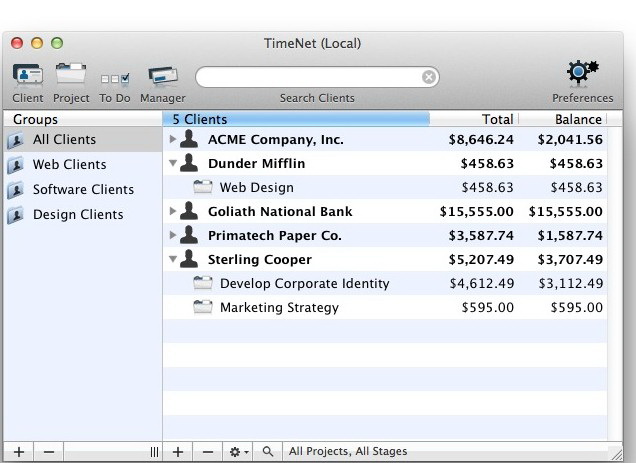Click Primatech balance $1,587.74
This screenshot has width=636, height=463.
[570, 235]
